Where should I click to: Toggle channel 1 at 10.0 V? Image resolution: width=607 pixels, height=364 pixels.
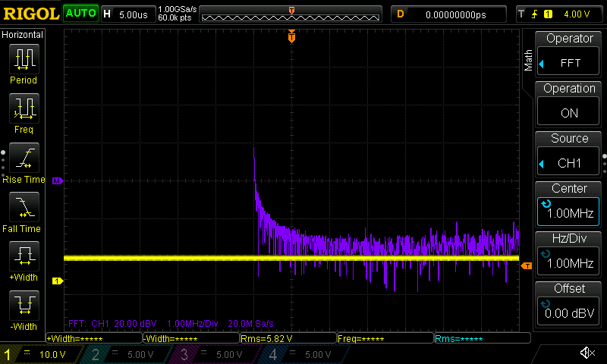(40, 354)
